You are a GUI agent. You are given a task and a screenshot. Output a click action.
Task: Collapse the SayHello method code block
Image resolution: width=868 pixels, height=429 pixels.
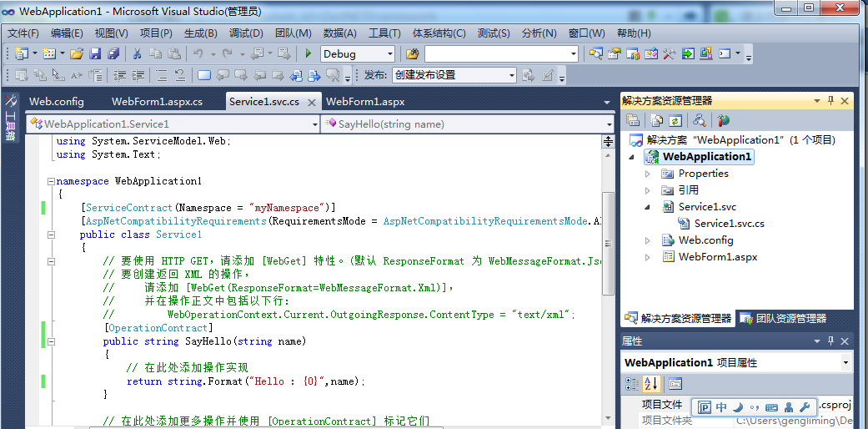(52, 341)
